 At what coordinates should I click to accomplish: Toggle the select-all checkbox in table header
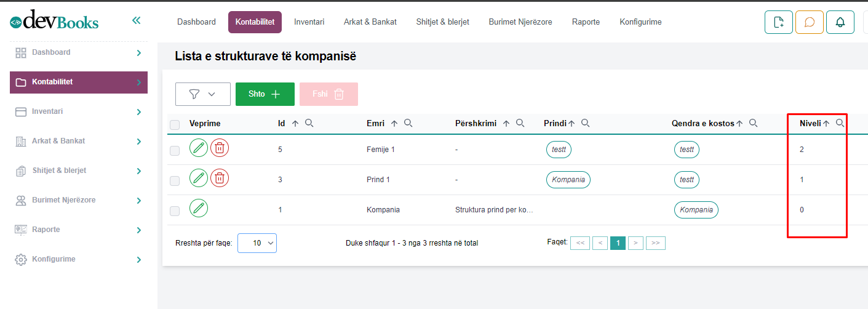point(175,125)
